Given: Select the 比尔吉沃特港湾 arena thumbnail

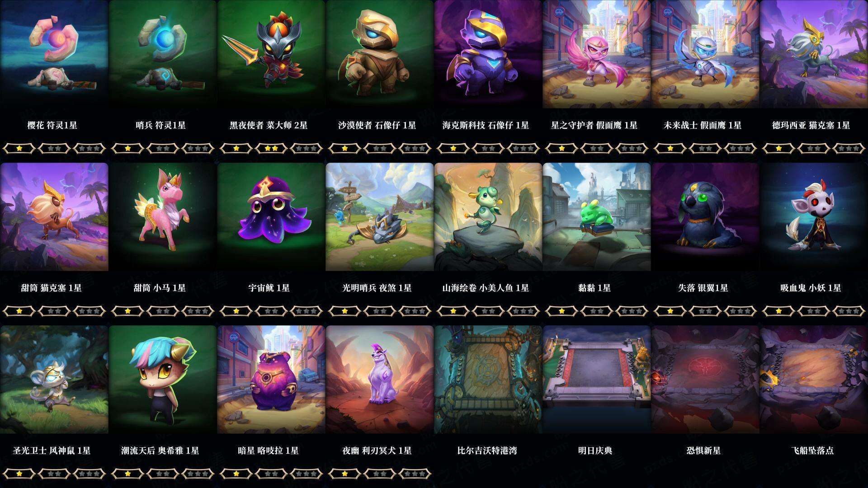Looking at the screenshot, I should pos(488,380).
